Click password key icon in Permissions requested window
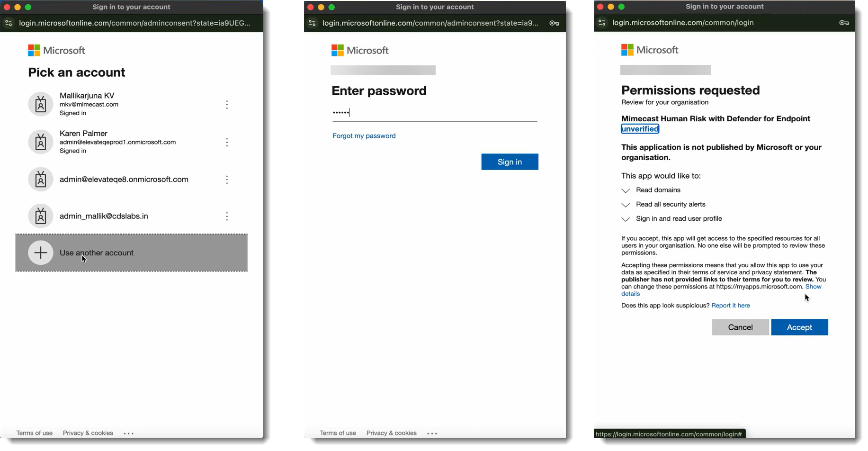868x451 pixels. tap(843, 23)
